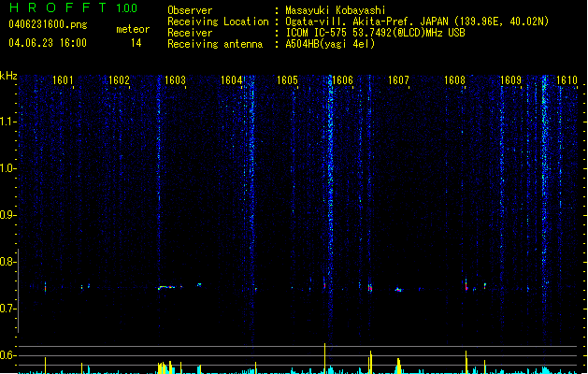Click the Receiver field label
This screenshot has height=374, width=588.
[x=190, y=33]
